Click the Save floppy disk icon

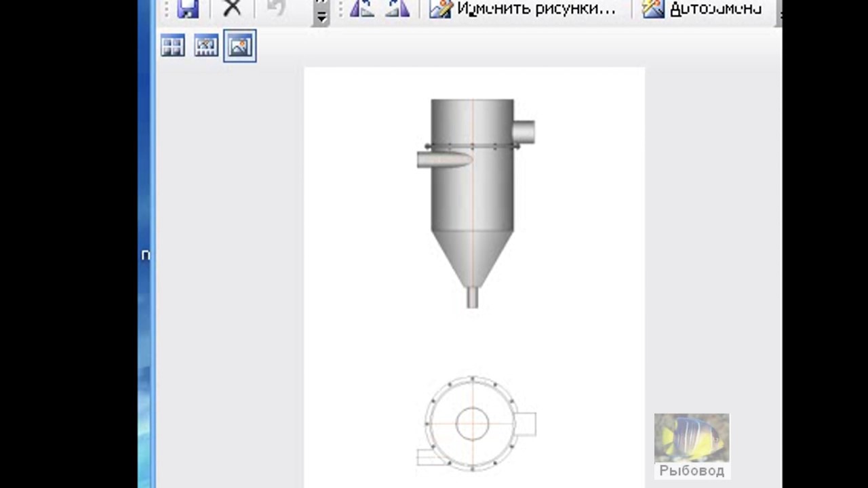[188, 8]
